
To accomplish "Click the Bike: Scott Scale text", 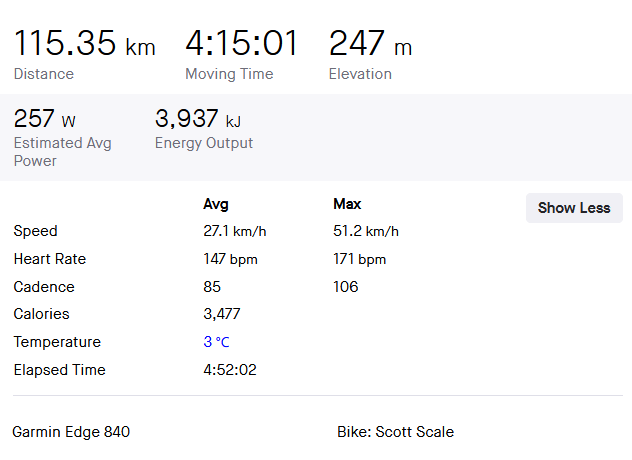I will [x=395, y=432].
